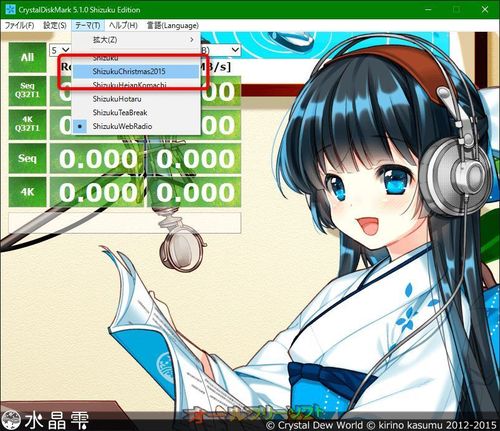The height and width of the screenshot is (431, 500).
Task: Select the checked ShizukuWebRadio theme
Action: pyautogui.click(x=136, y=126)
